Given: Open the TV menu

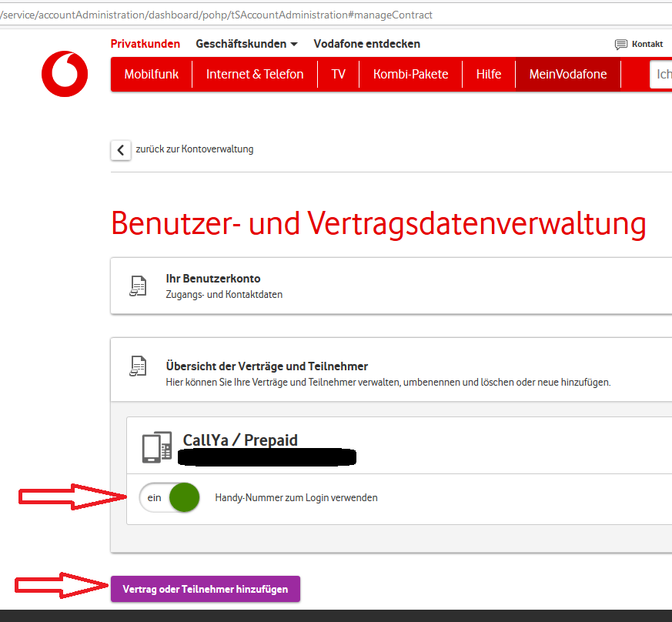Looking at the screenshot, I should pos(338,74).
